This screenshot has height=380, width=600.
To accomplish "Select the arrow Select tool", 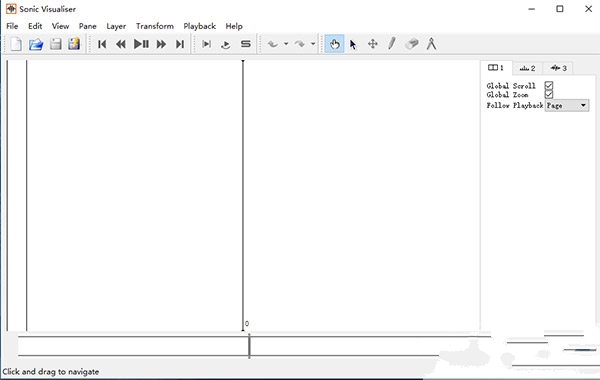I will click(353, 44).
